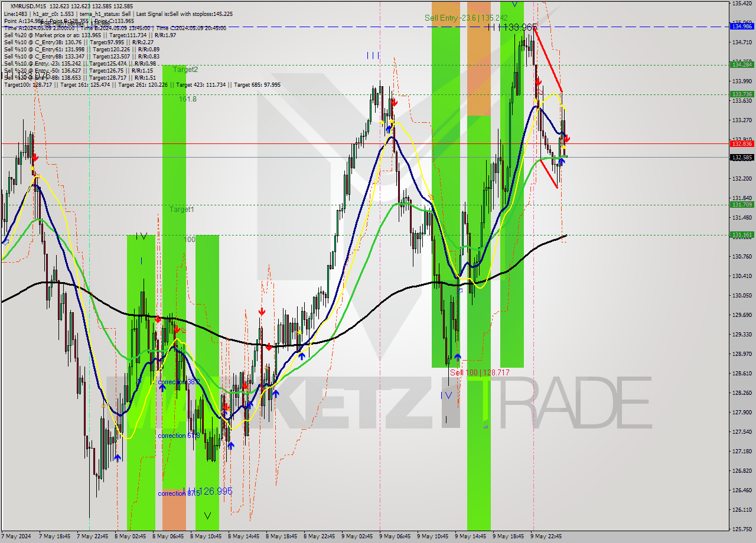Viewport: 756px width, 543px height.
Task: Click the green 131.161 price level tag
Action: (x=742, y=234)
